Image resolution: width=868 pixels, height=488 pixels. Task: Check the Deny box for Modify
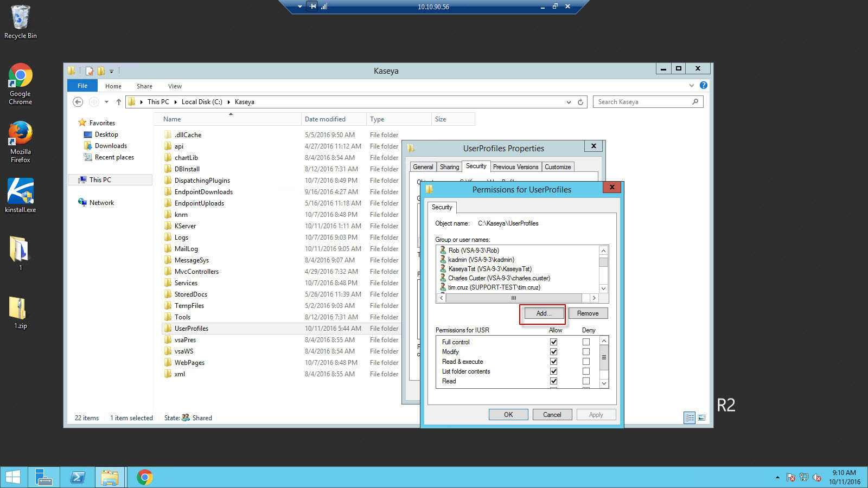[586, 352]
